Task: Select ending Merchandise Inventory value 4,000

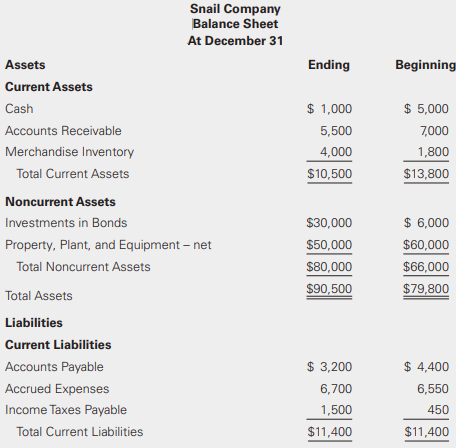Action: [x=336, y=152]
